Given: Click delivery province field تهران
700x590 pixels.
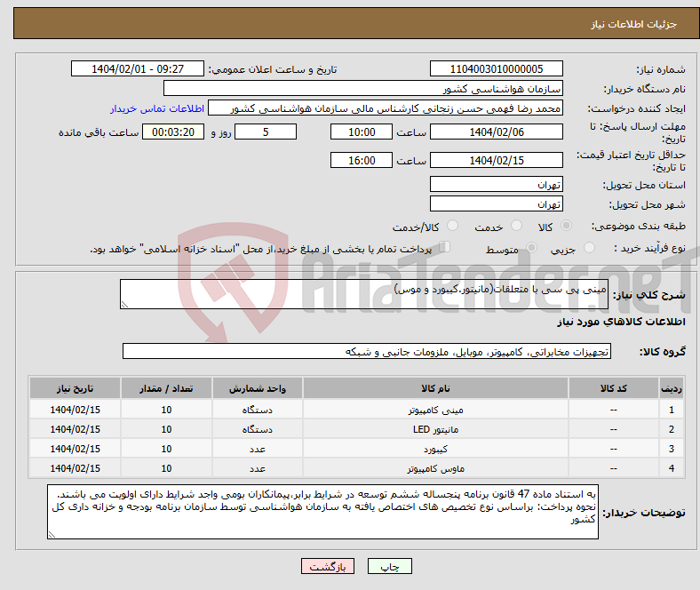Looking at the screenshot, I should pyautogui.click(x=496, y=184).
